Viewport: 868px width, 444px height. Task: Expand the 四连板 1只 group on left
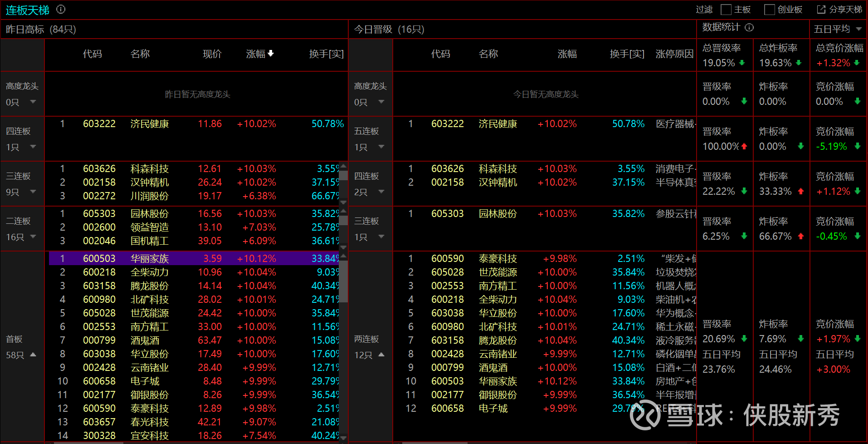point(33,147)
